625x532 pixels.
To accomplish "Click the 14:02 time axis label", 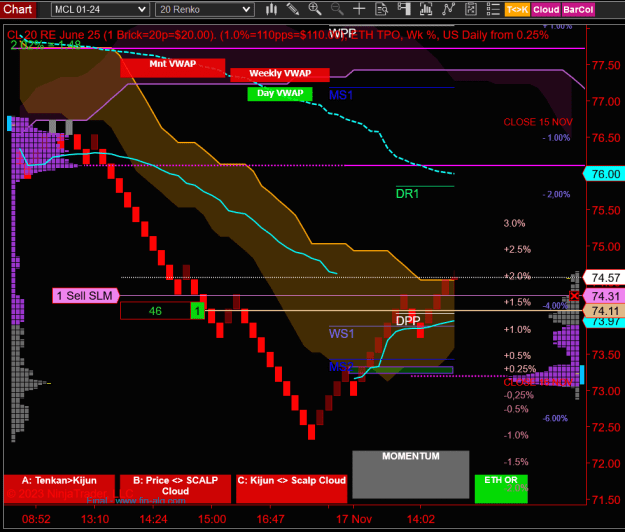I will (421, 519).
